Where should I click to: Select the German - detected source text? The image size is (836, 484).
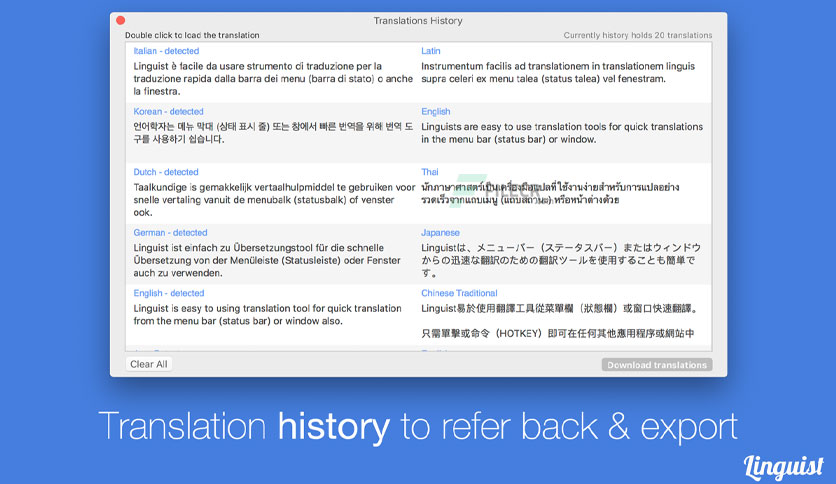point(267,260)
